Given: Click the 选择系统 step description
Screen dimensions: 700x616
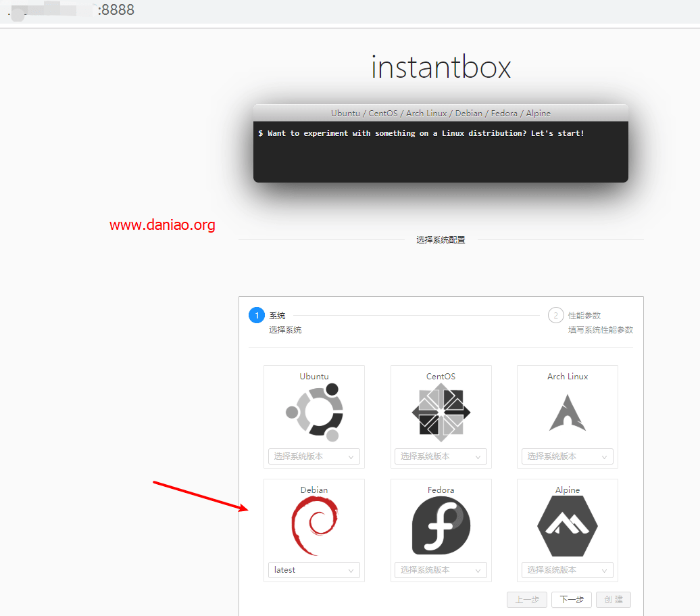Looking at the screenshot, I should point(285,330).
